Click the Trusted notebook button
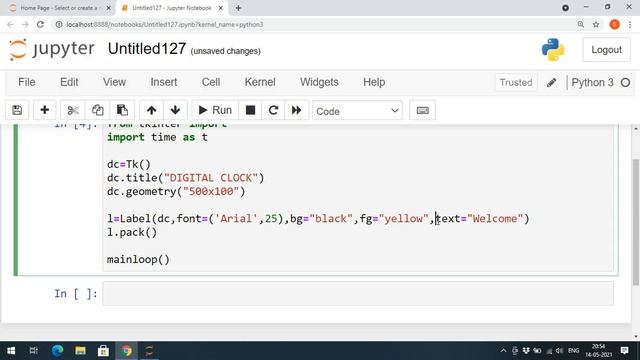 [x=516, y=82]
